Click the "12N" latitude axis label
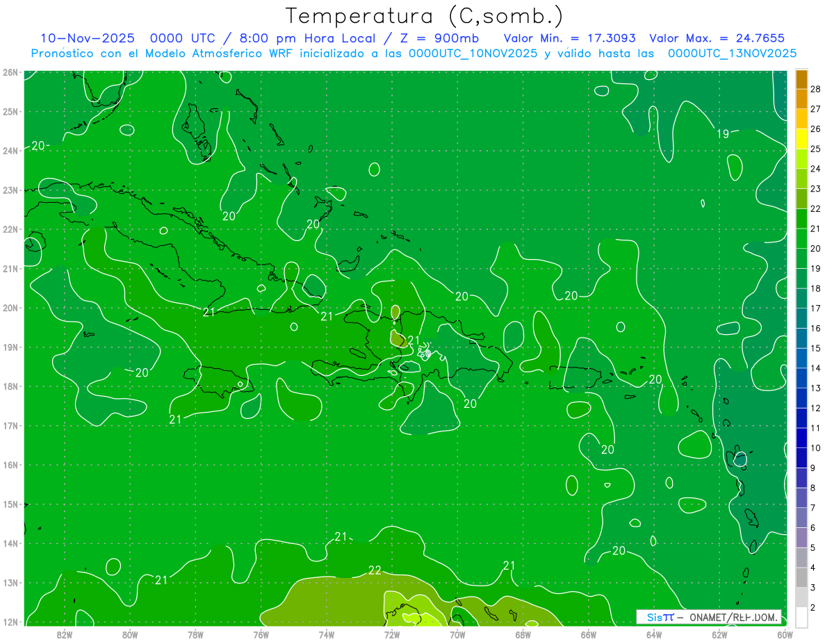Viewport: 834px width, 644px height. (10, 622)
